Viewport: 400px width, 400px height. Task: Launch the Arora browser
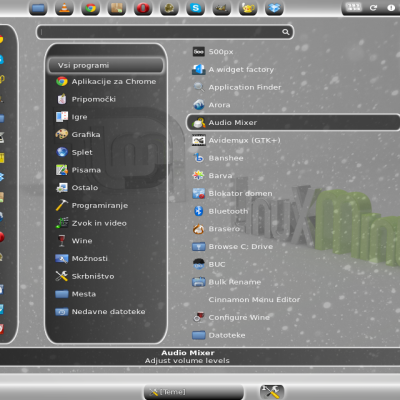211,105
